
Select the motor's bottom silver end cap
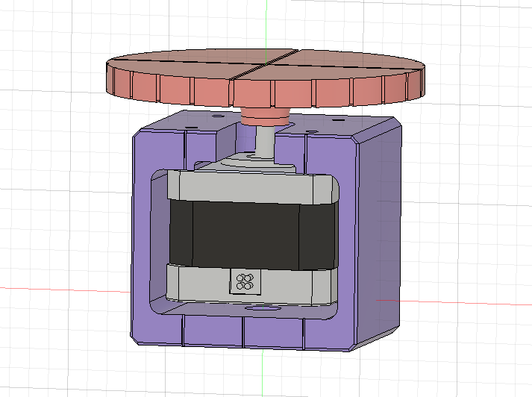[251, 284]
